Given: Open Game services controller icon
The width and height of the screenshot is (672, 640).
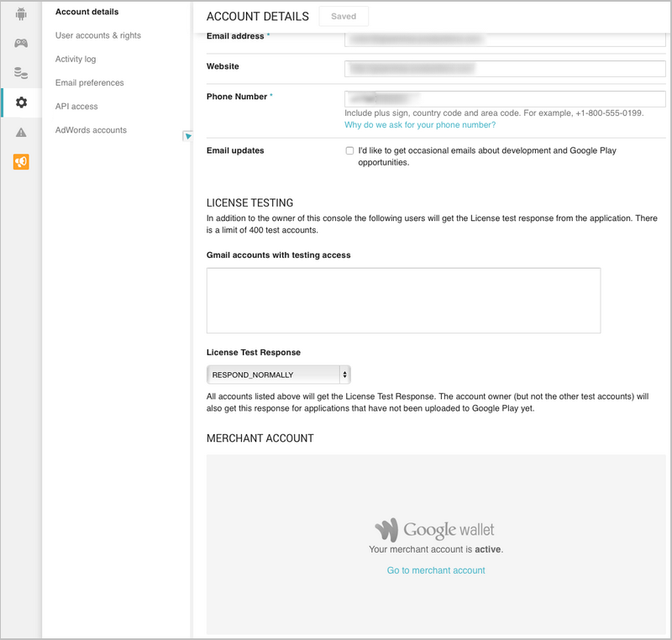Looking at the screenshot, I should (x=21, y=44).
